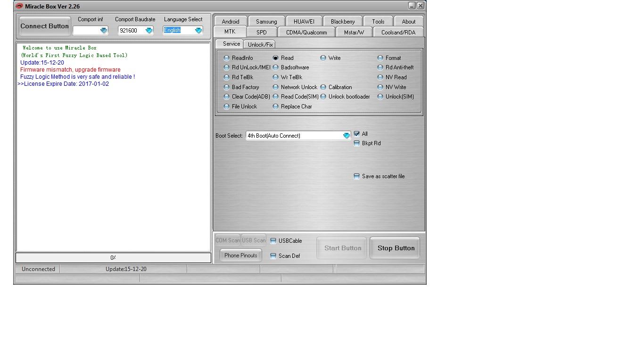Click the Boot Select 4th Boot combo box
Screen dimensions: 644x362
point(298,136)
